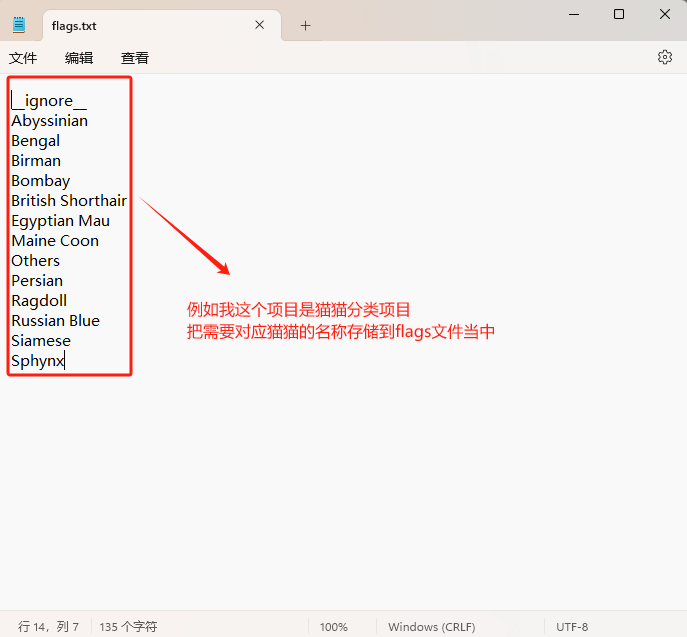Click the Ragdoll line

pos(39,301)
